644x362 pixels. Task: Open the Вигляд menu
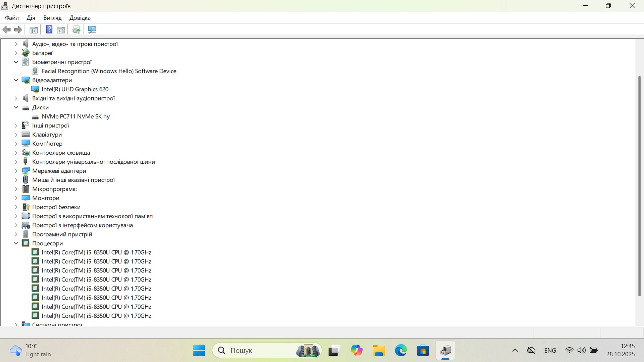click(52, 18)
